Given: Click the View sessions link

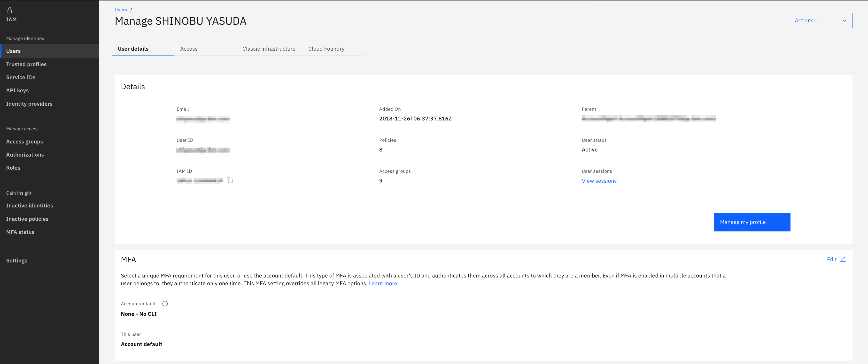Looking at the screenshot, I should click(599, 181).
